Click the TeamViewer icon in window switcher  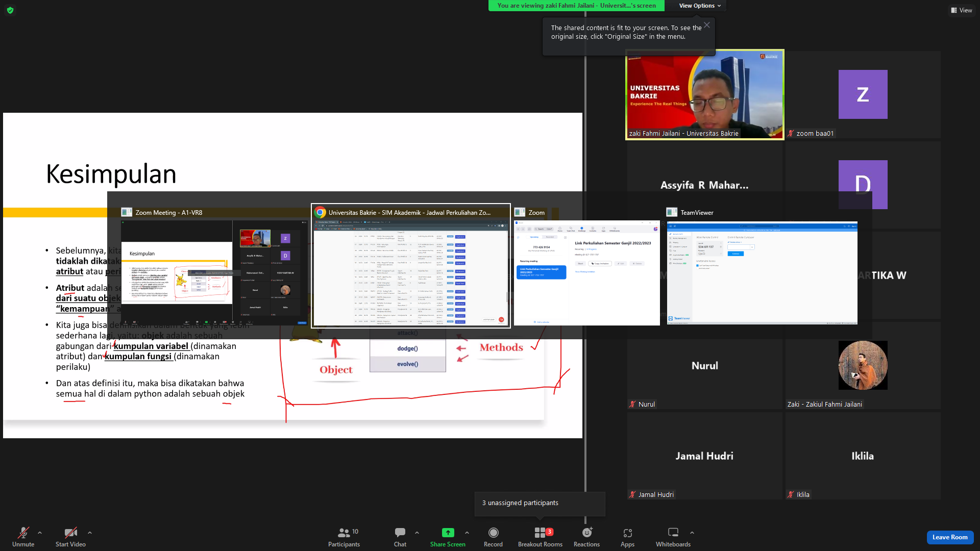pyautogui.click(x=672, y=212)
